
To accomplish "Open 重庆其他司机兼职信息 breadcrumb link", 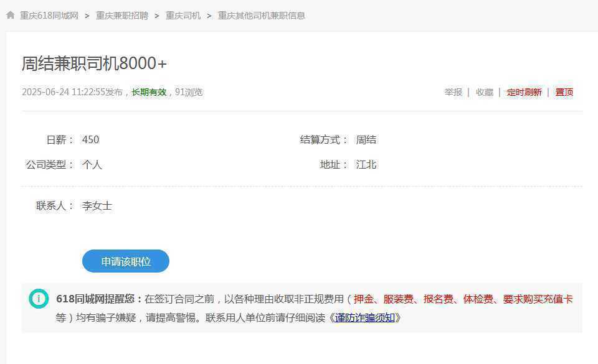I will (x=261, y=16).
